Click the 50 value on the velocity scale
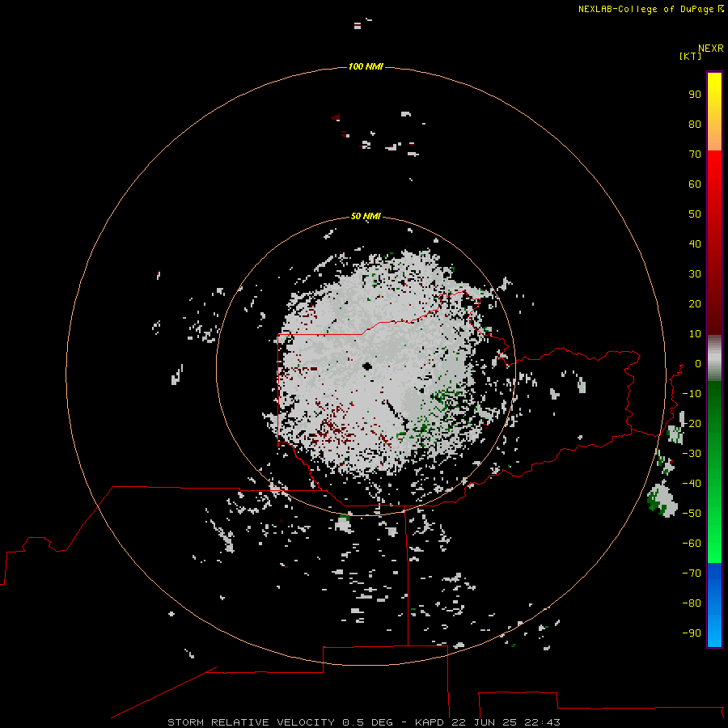728x728 pixels. coord(695,214)
